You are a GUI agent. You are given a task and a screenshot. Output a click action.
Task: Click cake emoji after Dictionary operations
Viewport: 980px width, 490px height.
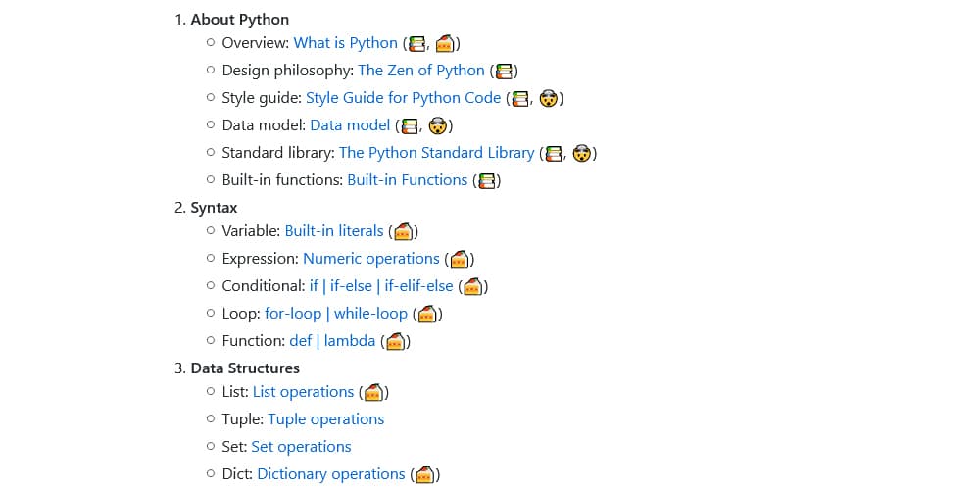425,475
